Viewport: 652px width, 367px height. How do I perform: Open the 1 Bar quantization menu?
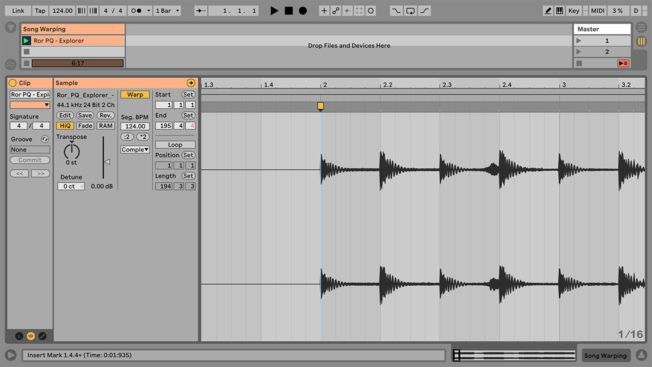167,11
